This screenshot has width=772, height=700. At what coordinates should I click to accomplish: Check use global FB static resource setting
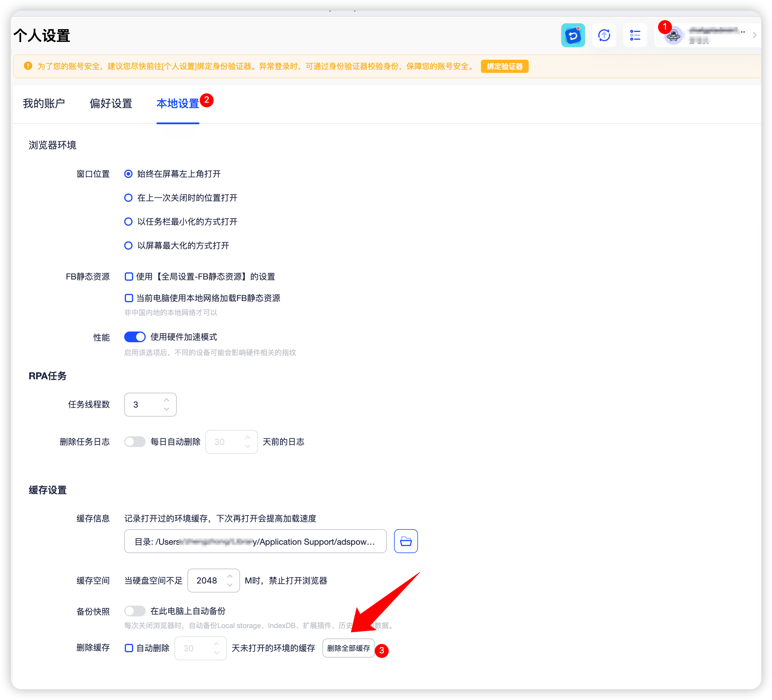point(129,277)
